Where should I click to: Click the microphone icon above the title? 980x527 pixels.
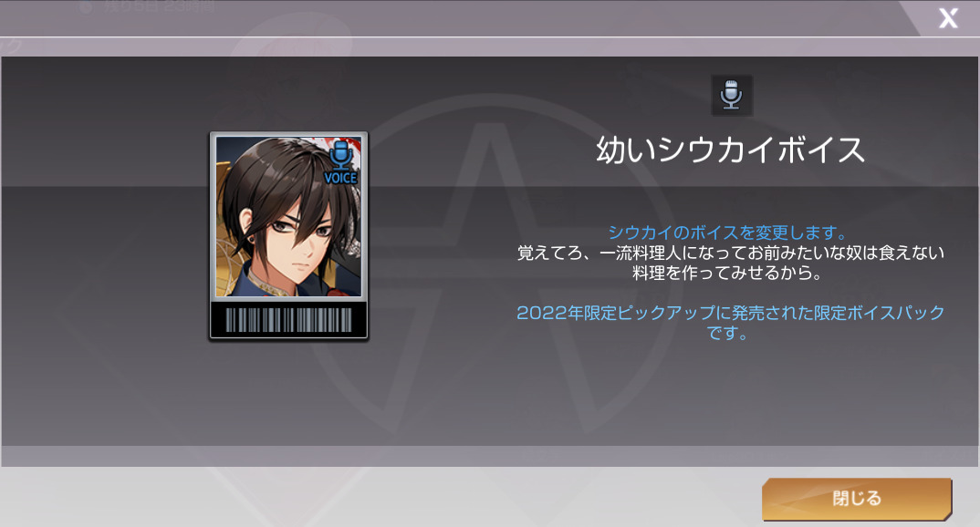731,96
